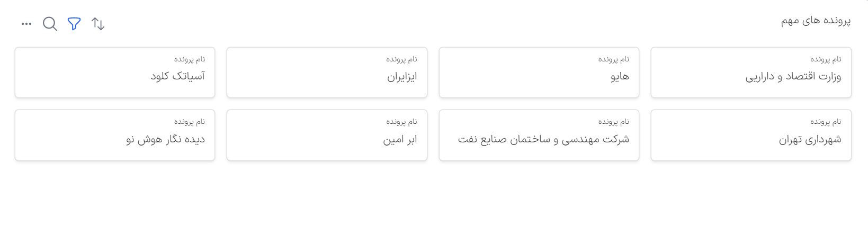Open the more options ellipsis menu

click(26, 24)
